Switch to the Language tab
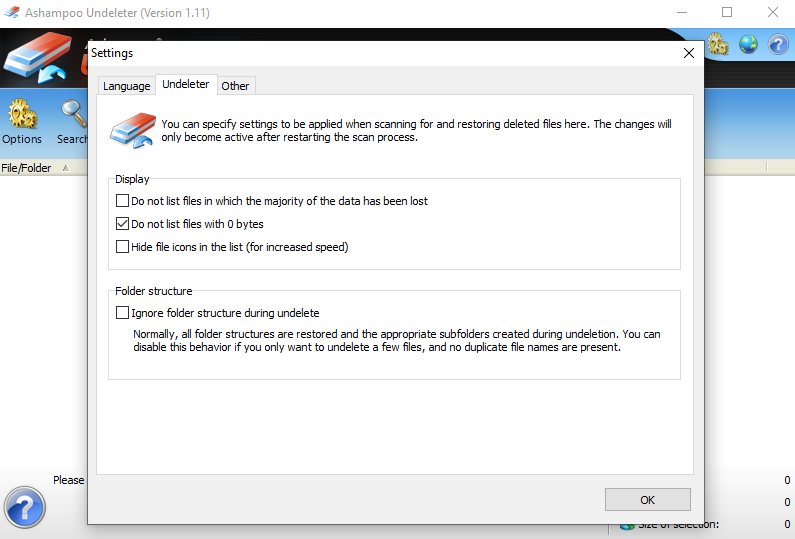Screen dimensions: 795x539 pos(127,86)
